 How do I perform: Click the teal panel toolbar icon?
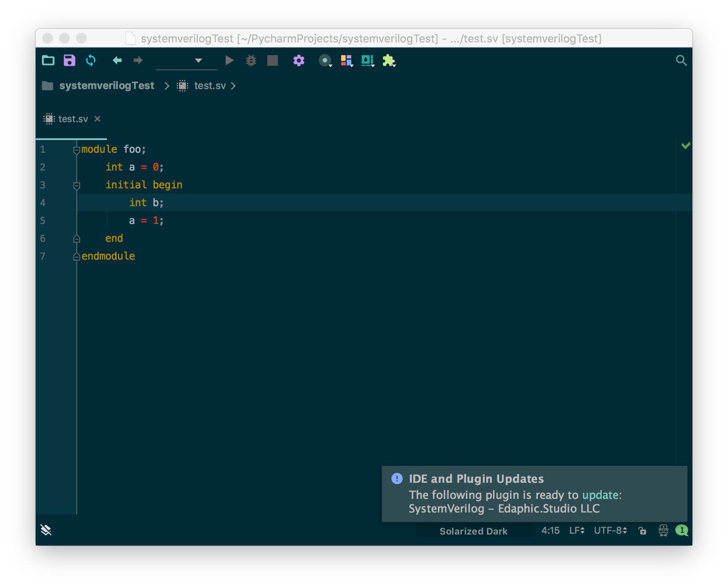(x=368, y=61)
